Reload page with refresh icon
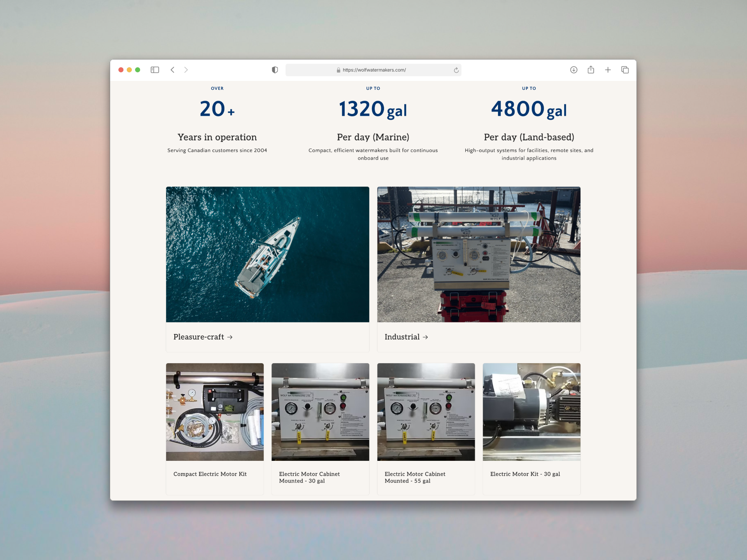747x560 pixels. pyautogui.click(x=456, y=70)
